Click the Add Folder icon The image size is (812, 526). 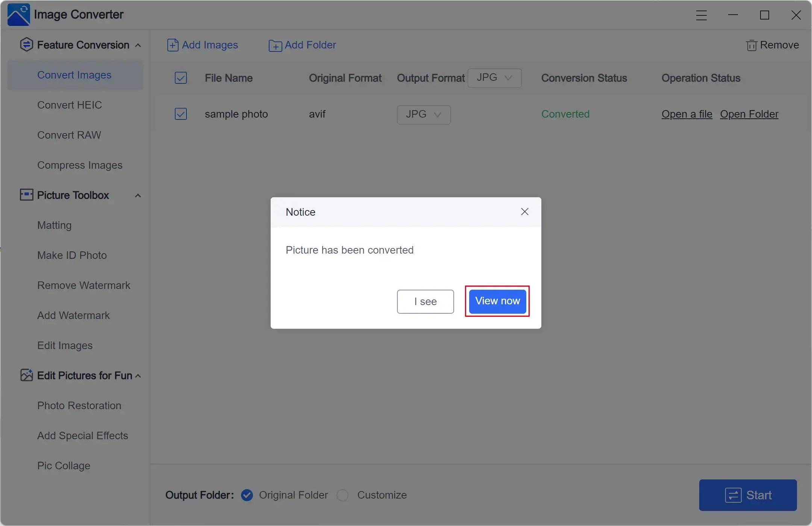point(274,45)
